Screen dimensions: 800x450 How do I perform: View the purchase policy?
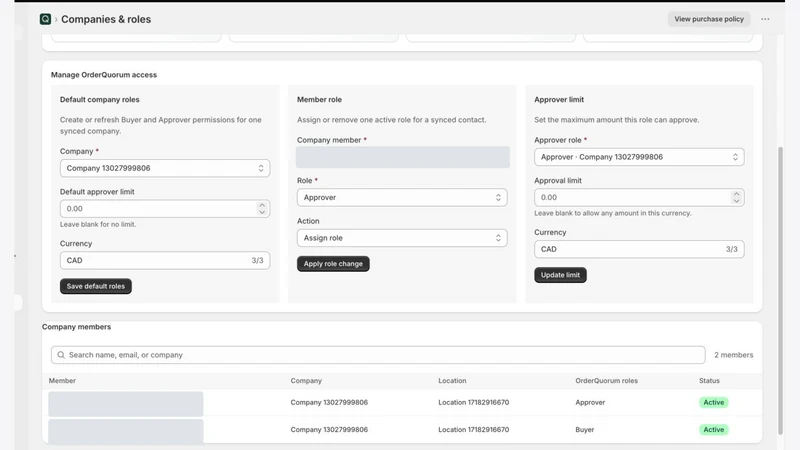pos(709,19)
